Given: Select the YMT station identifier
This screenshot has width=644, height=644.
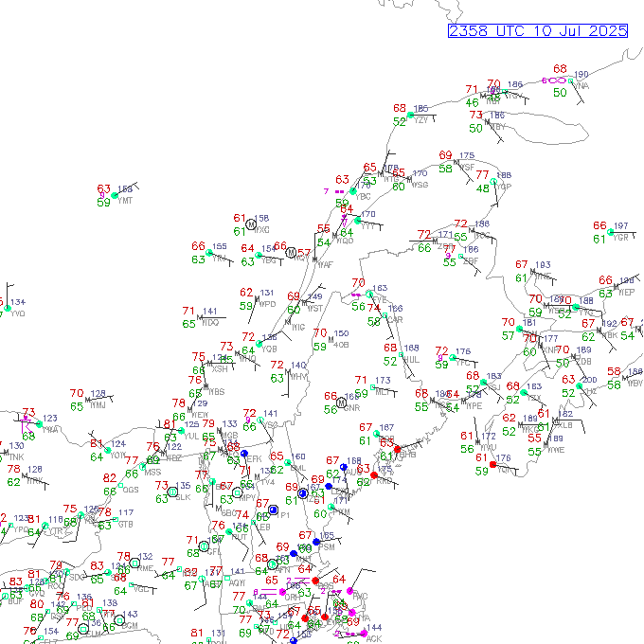Looking at the screenshot, I should (125, 201).
